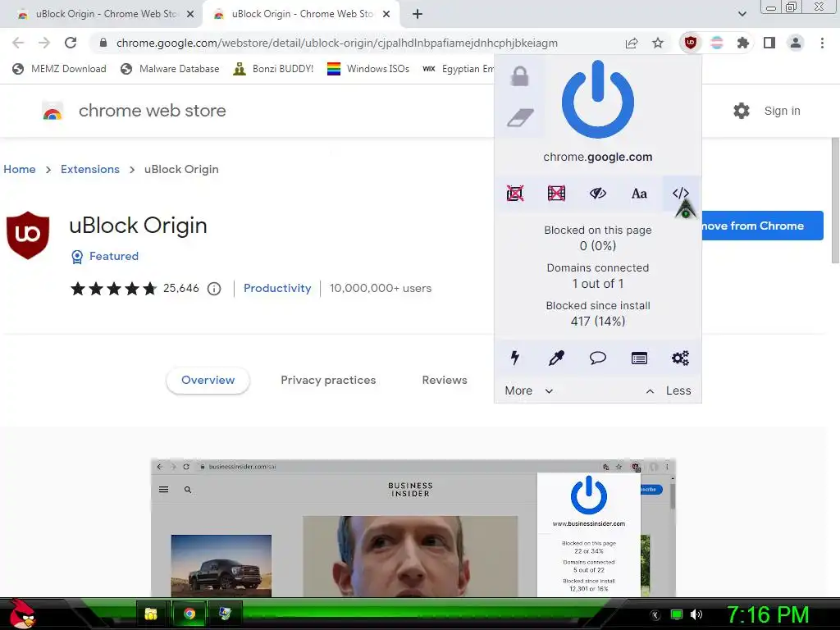Toggle block large media elements
Screen dimensions: 840x630
pyautogui.click(x=556, y=194)
